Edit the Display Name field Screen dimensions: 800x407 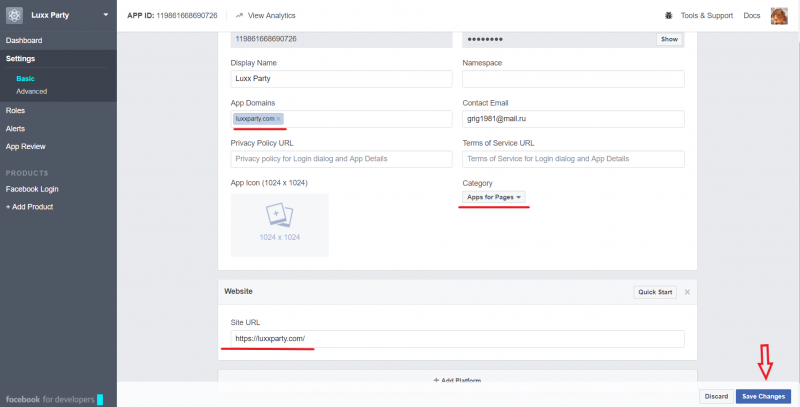pyautogui.click(x=341, y=79)
